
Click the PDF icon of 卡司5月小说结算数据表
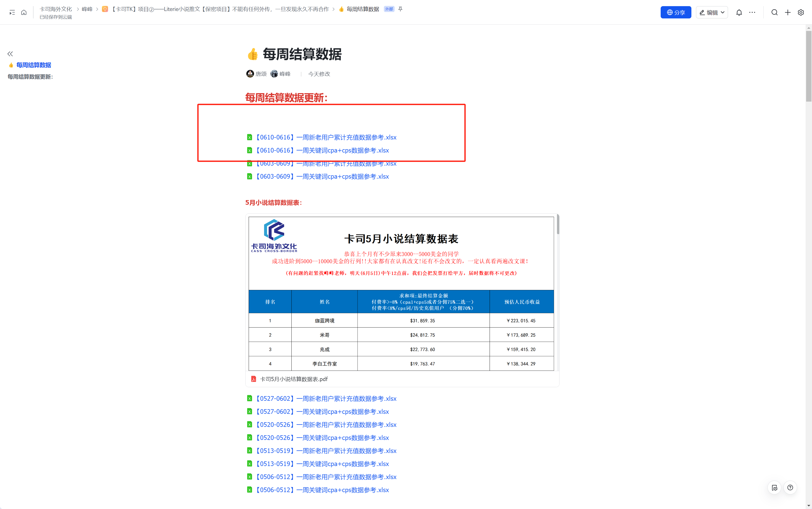(x=254, y=379)
